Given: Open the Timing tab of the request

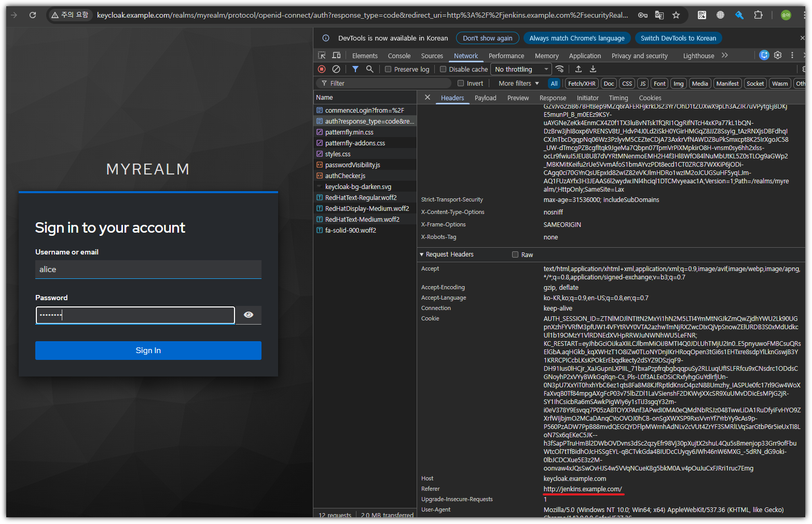Looking at the screenshot, I should tap(618, 98).
